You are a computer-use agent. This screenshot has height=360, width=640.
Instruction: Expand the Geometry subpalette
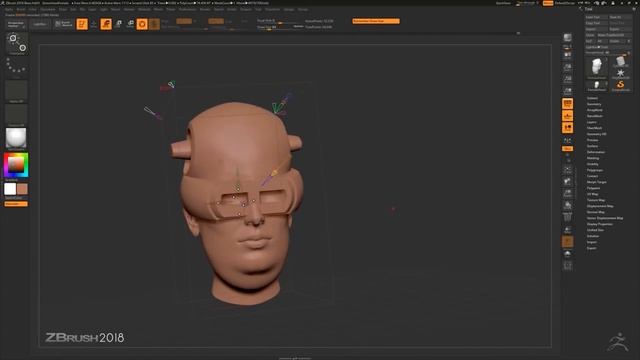tap(594, 104)
